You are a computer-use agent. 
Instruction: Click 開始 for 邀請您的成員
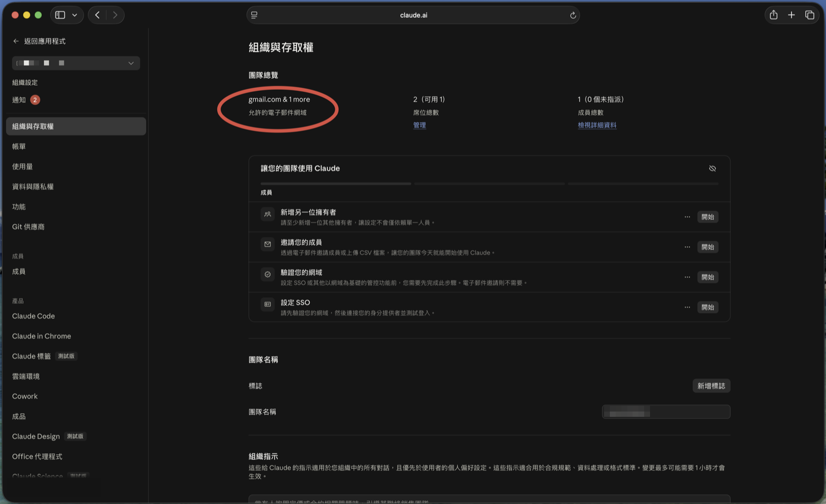[x=708, y=247]
